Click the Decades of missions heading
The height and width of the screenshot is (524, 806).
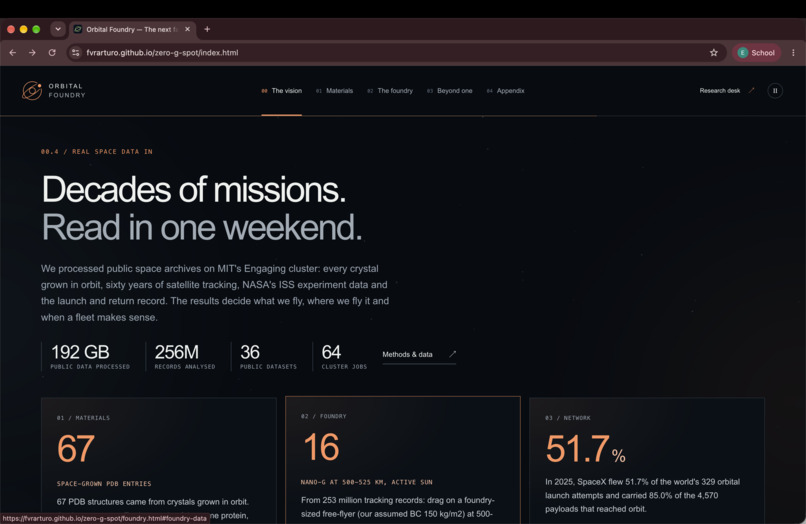coord(194,189)
